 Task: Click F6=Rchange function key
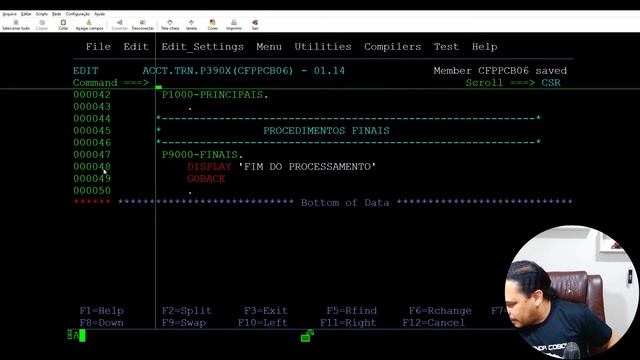(x=440, y=311)
